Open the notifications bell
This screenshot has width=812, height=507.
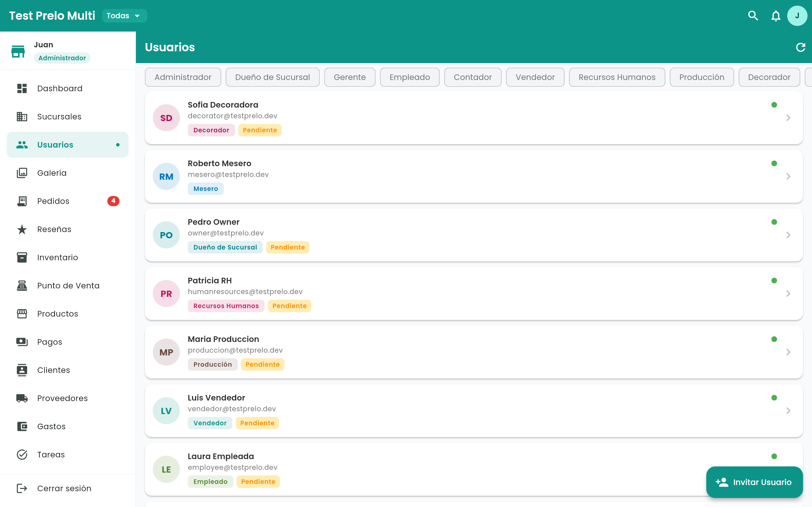[775, 16]
